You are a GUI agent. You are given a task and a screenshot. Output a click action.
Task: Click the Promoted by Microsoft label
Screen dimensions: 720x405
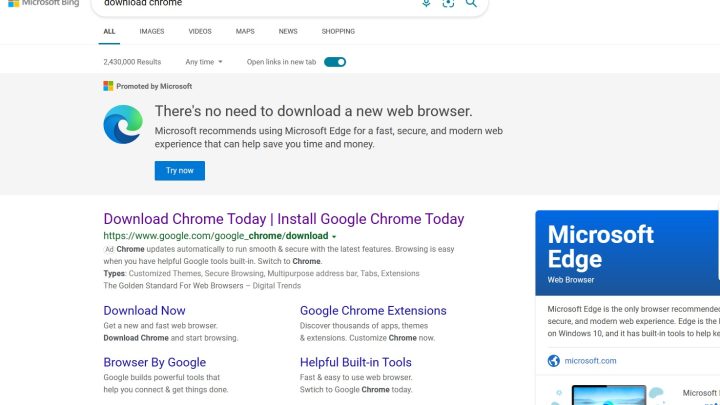tap(154, 86)
